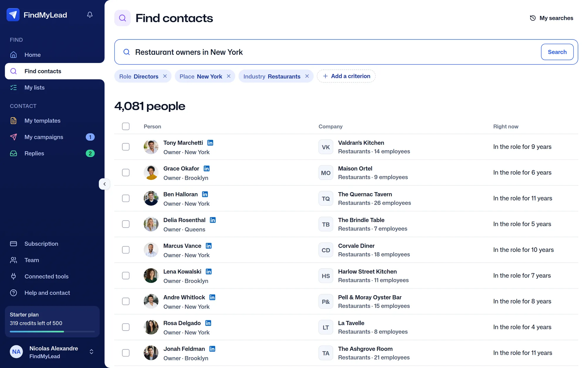
Task: Remove the Place New York filter
Action: (x=229, y=76)
